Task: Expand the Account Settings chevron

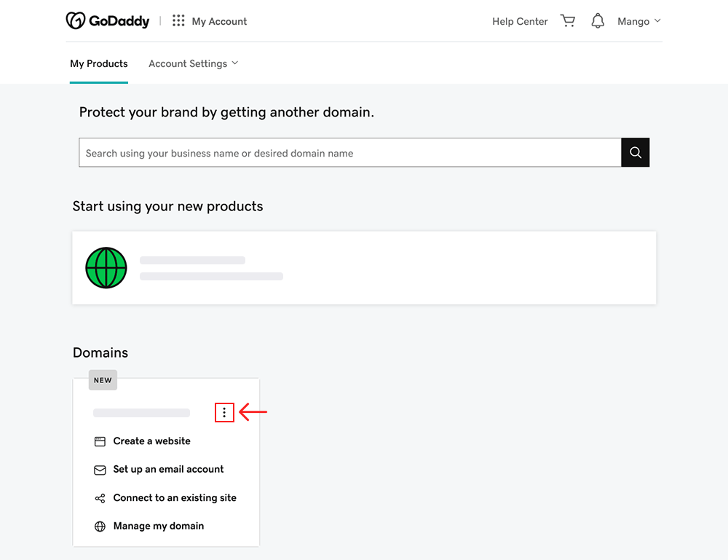Action: (x=235, y=63)
